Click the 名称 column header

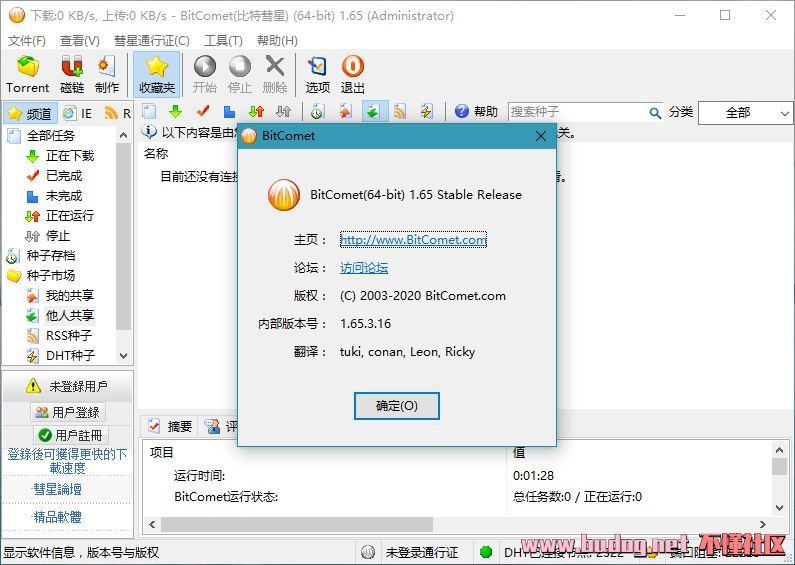[156, 154]
